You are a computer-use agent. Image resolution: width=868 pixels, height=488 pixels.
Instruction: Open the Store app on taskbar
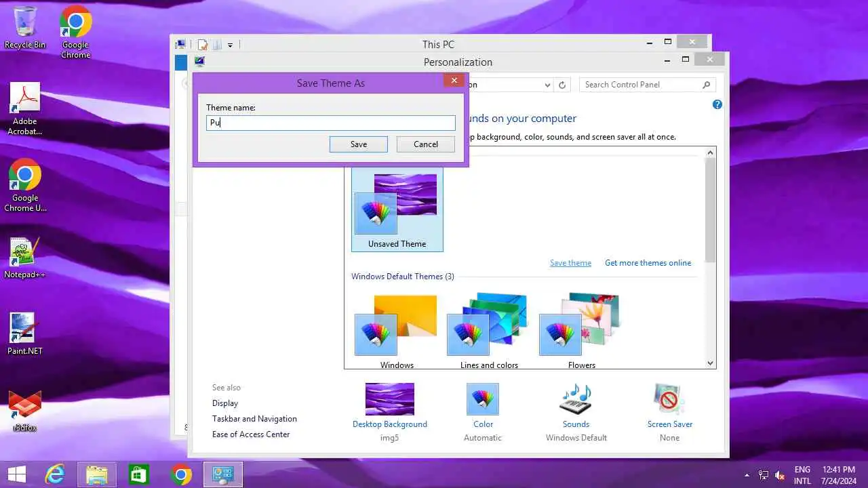tap(138, 474)
